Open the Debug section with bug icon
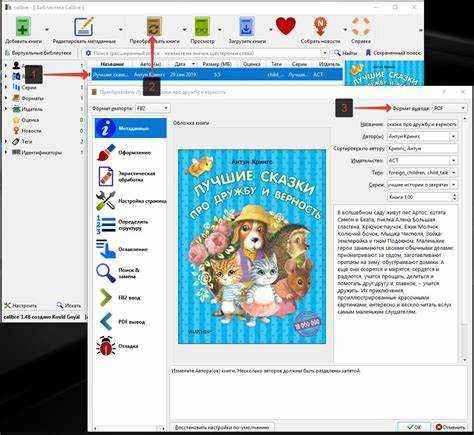The height and width of the screenshot is (435, 474). tap(130, 346)
